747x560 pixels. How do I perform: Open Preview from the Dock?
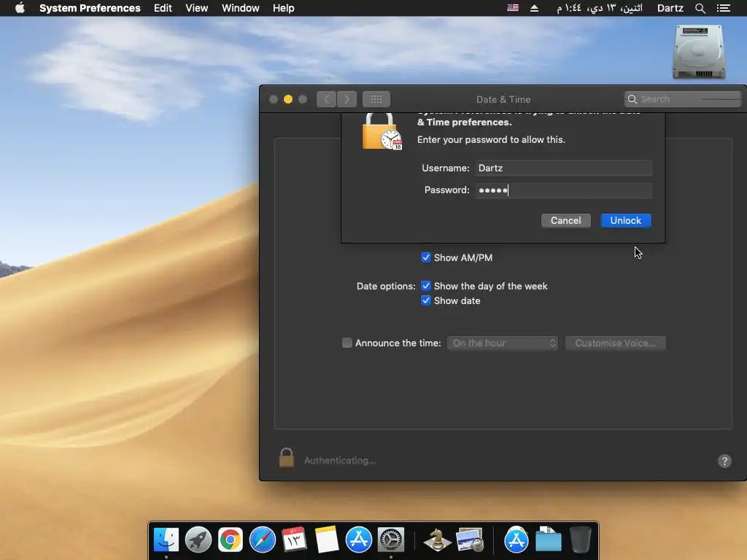click(470, 540)
